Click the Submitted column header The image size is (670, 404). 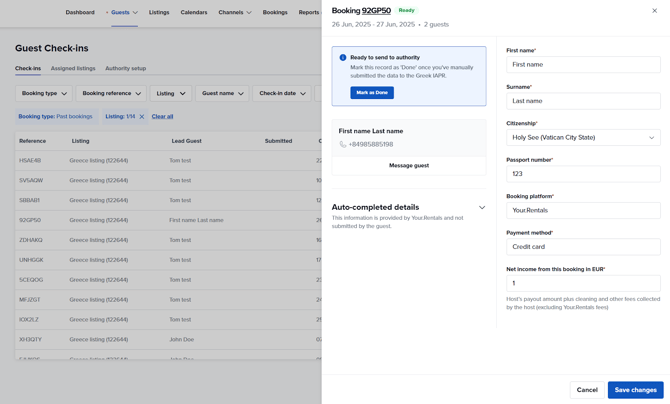(x=278, y=141)
